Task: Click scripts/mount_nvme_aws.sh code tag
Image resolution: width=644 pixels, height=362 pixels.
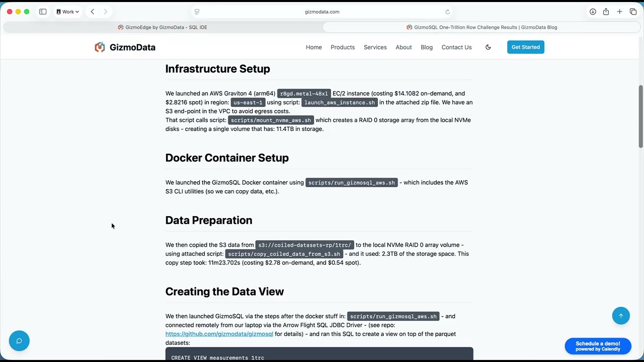Action: (x=271, y=120)
